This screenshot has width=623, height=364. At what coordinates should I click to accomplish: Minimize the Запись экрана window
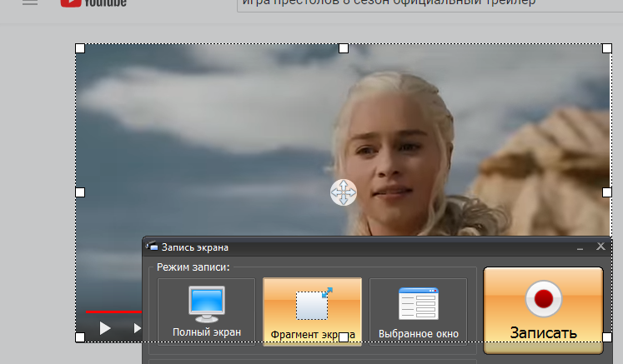[x=580, y=247]
